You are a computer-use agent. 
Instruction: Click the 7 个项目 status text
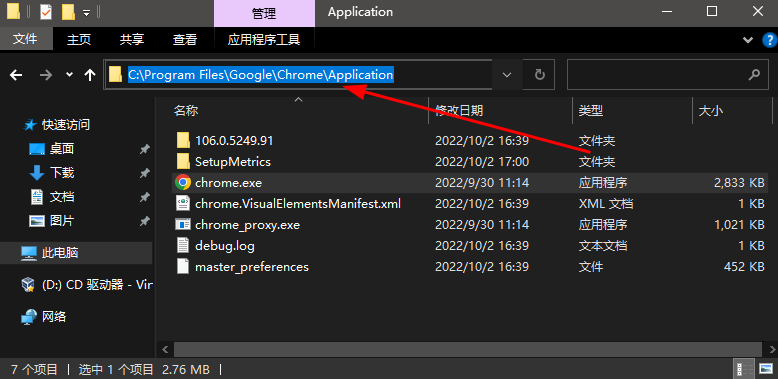tap(34, 370)
